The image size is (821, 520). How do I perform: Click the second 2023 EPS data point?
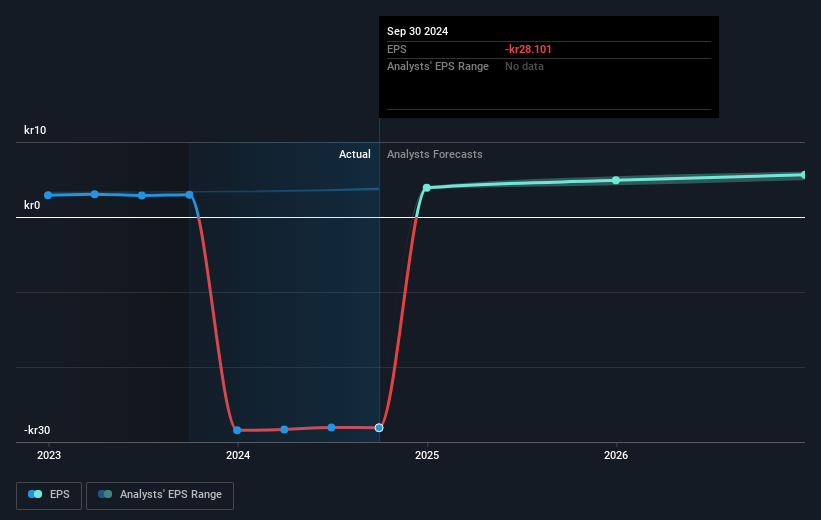coord(95,194)
